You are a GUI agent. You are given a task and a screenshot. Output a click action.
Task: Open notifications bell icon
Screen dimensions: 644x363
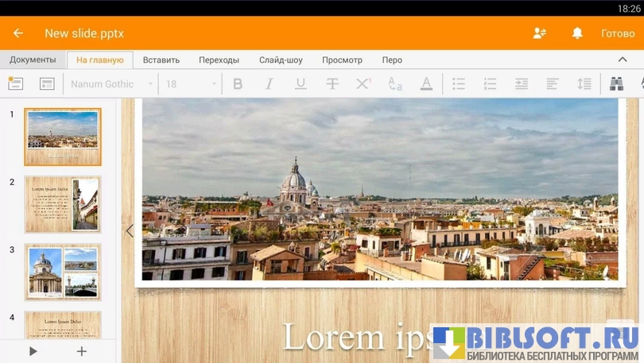pyautogui.click(x=577, y=33)
